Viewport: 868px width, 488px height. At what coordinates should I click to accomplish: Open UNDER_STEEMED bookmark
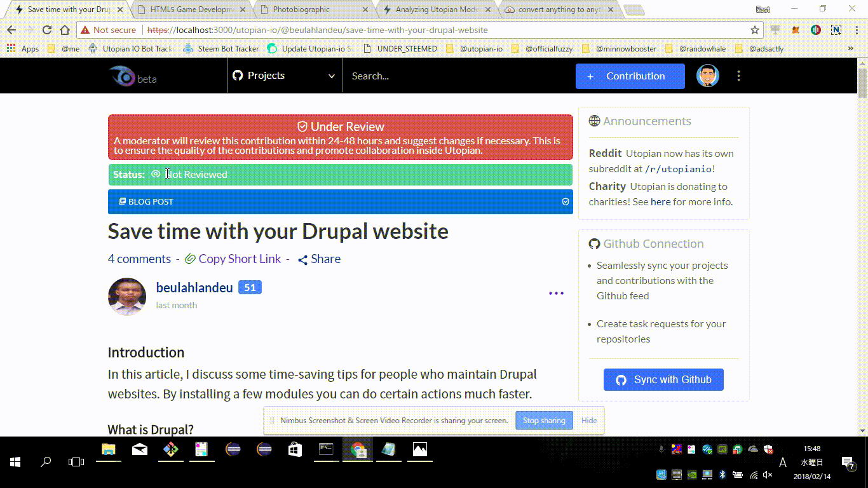tap(400, 48)
